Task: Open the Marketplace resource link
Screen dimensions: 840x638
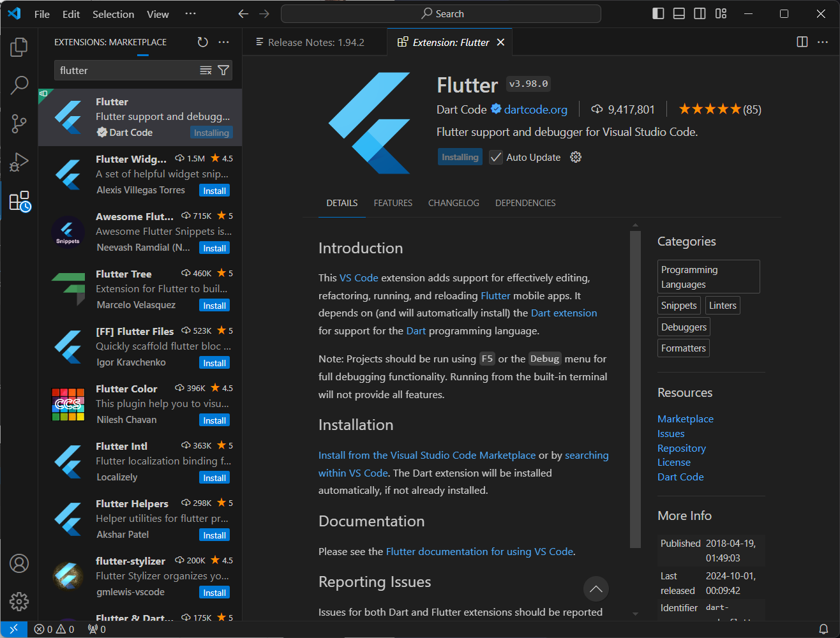Action: click(x=686, y=419)
